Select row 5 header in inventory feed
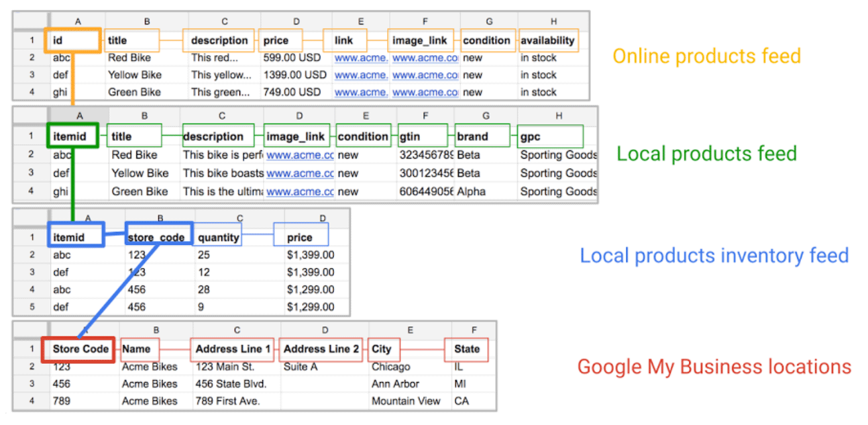 pos(32,308)
